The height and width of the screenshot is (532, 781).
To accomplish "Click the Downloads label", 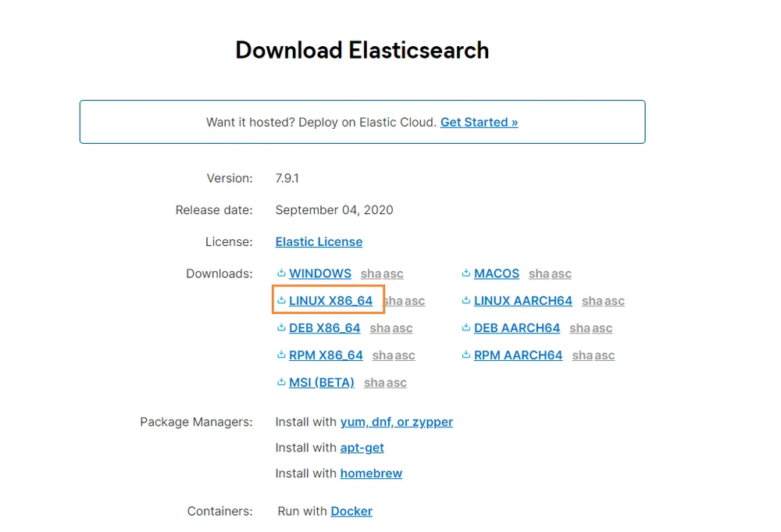I will pyautogui.click(x=219, y=273).
